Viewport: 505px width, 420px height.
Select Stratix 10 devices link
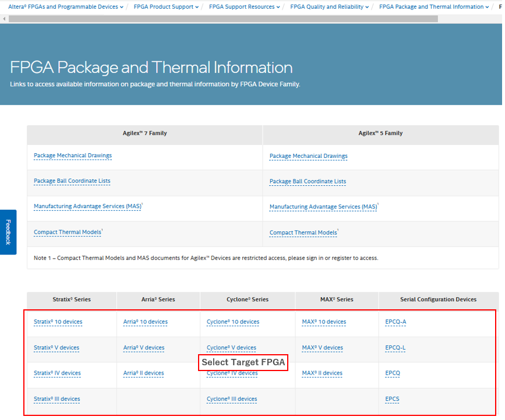pyautogui.click(x=58, y=322)
